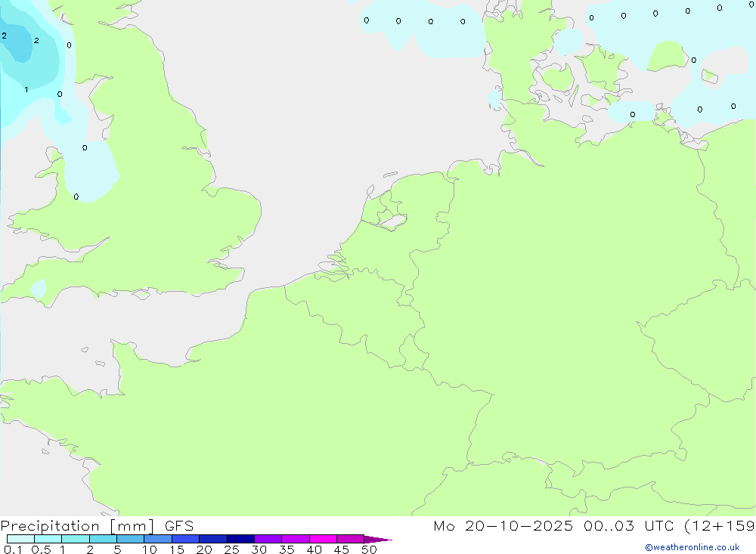Click the 'Precipitation [mm]' title text
This screenshot has width=756, height=554.
77,526
